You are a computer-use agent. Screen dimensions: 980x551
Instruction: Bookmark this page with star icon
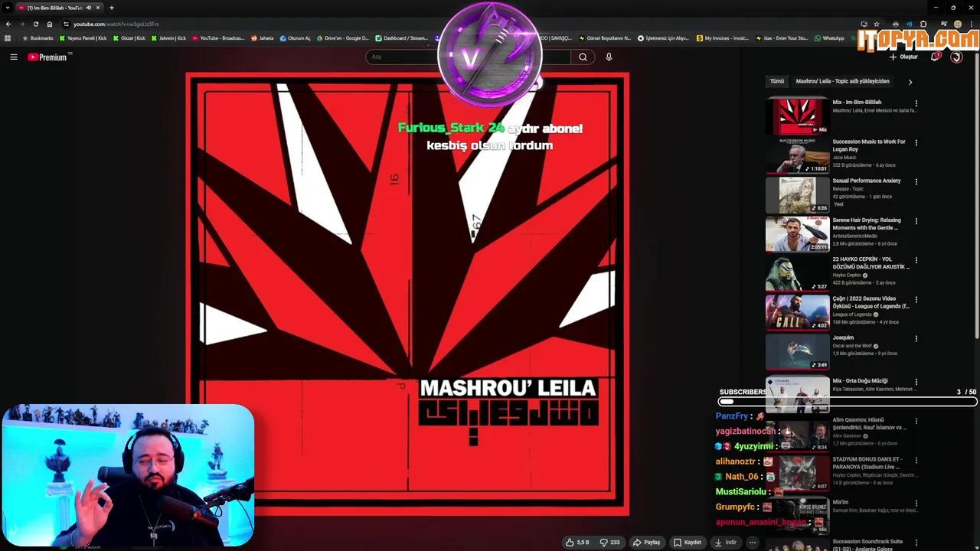pyautogui.click(x=877, y=24)
